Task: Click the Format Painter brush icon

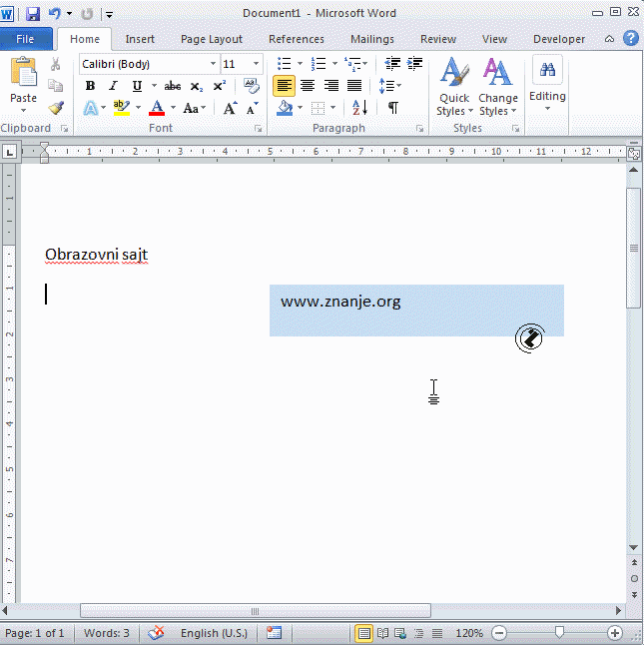Action: (56, 108)
